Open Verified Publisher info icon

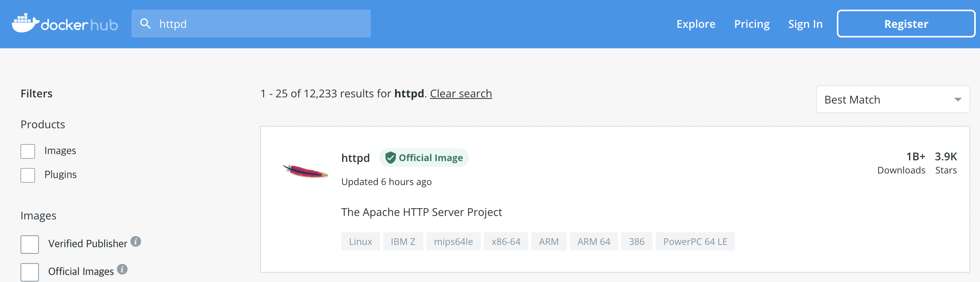point(136,241)
